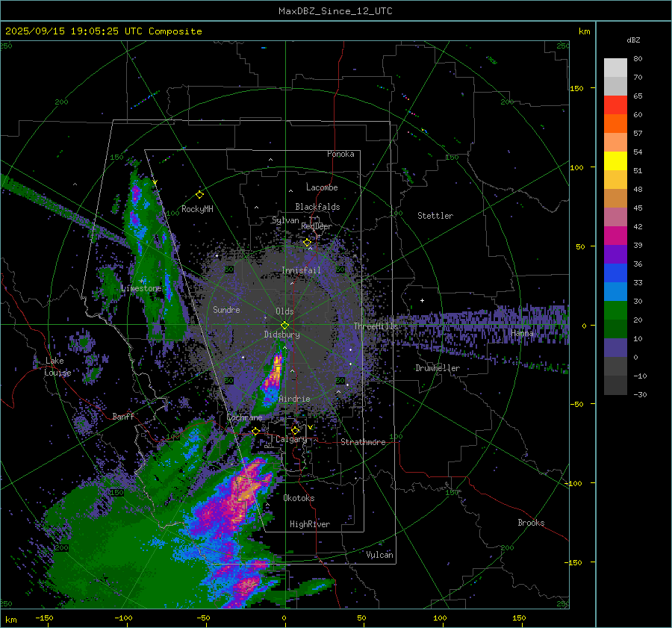Click the Cochrane town label
The height and width of the screenshot is (628, 672).
coord(244,417)
